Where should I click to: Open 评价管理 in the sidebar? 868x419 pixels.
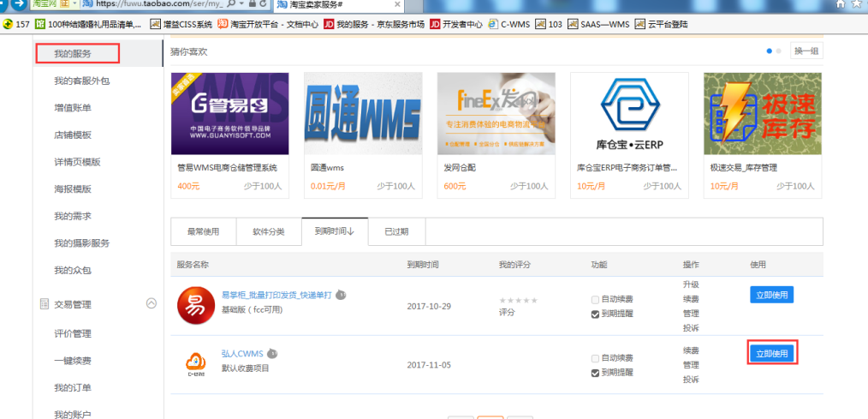73,333
